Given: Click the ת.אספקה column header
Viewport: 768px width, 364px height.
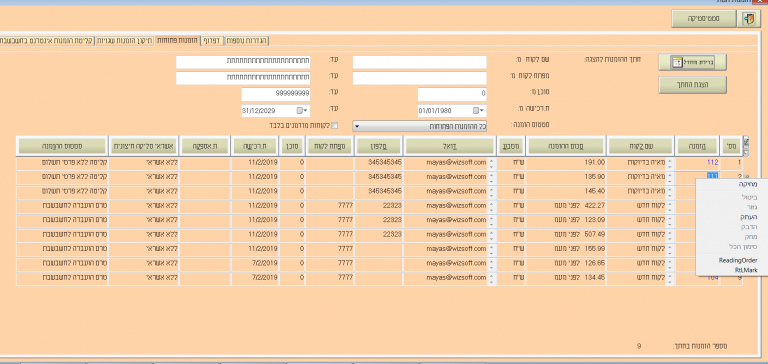Looking at the screenshot, I should click(204, 146).
